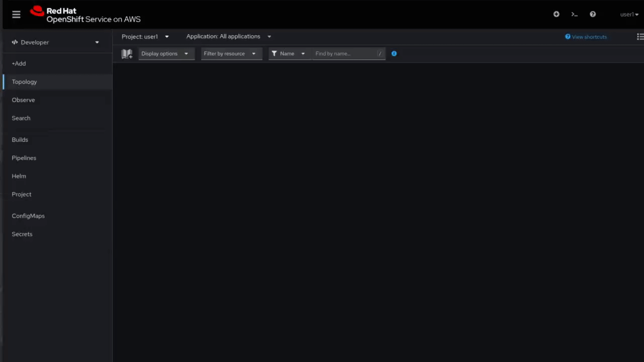
Task: Open the Pipelines section
Action: [x=24, y=157]
